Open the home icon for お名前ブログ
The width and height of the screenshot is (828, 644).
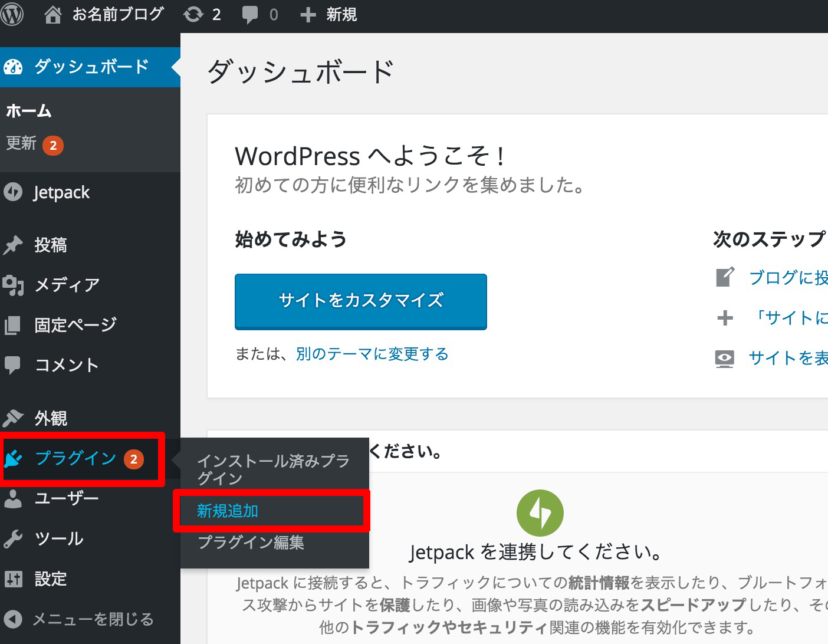52,14
